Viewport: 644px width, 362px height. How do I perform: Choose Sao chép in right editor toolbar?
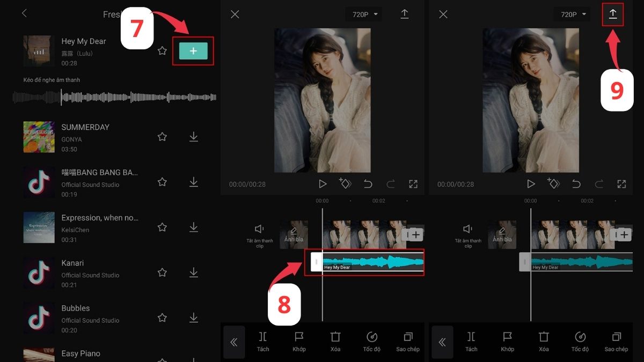point(616,341)
